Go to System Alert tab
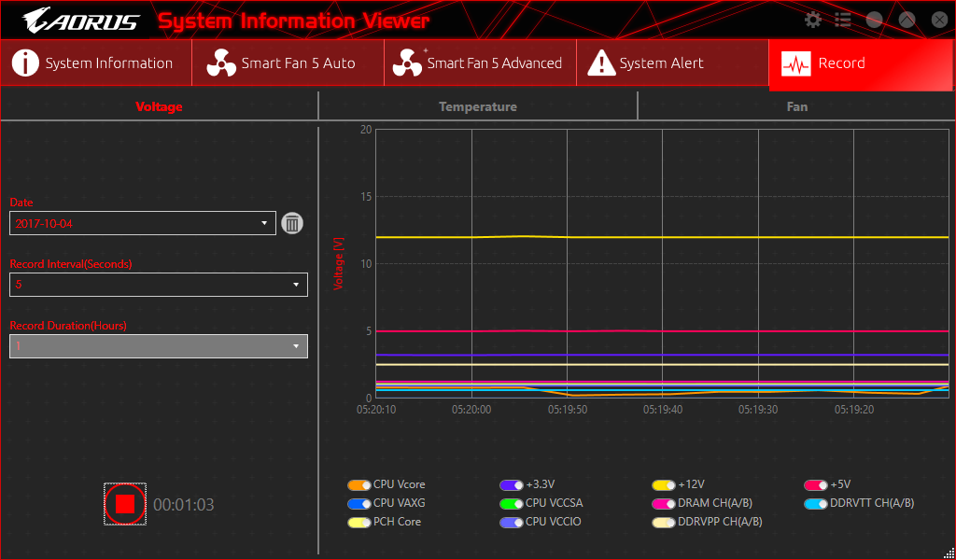956x560 pixels. click(672, 63)
